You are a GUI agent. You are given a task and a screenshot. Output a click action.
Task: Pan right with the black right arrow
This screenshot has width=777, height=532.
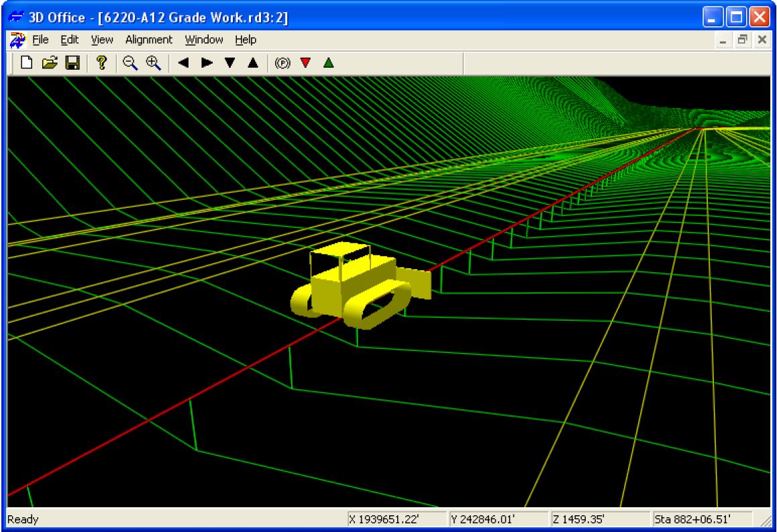click(207, 63)
